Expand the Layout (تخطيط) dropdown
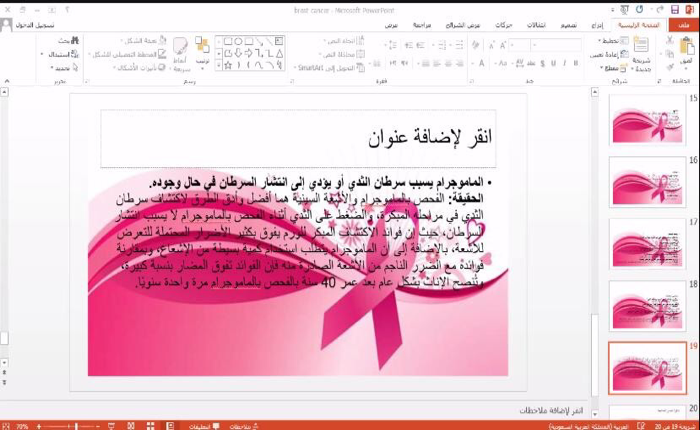700x430 pixels. coord(608,41)
